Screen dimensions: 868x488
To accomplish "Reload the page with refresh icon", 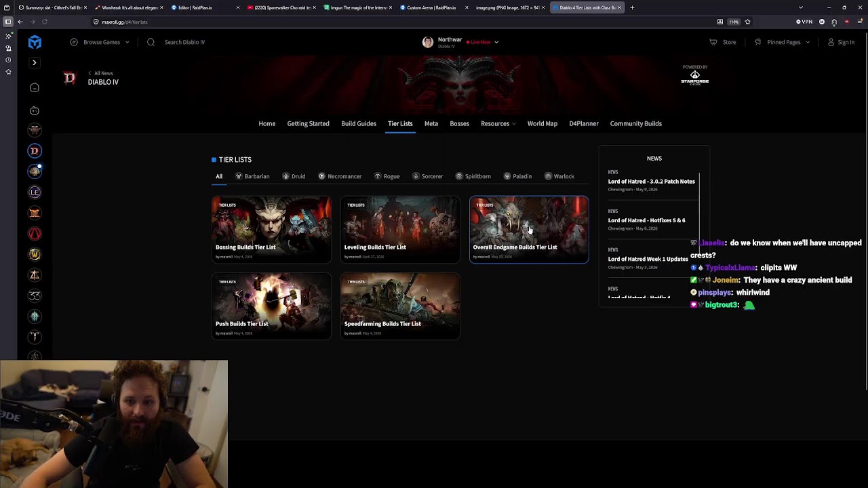I will [x=45, y=22].
